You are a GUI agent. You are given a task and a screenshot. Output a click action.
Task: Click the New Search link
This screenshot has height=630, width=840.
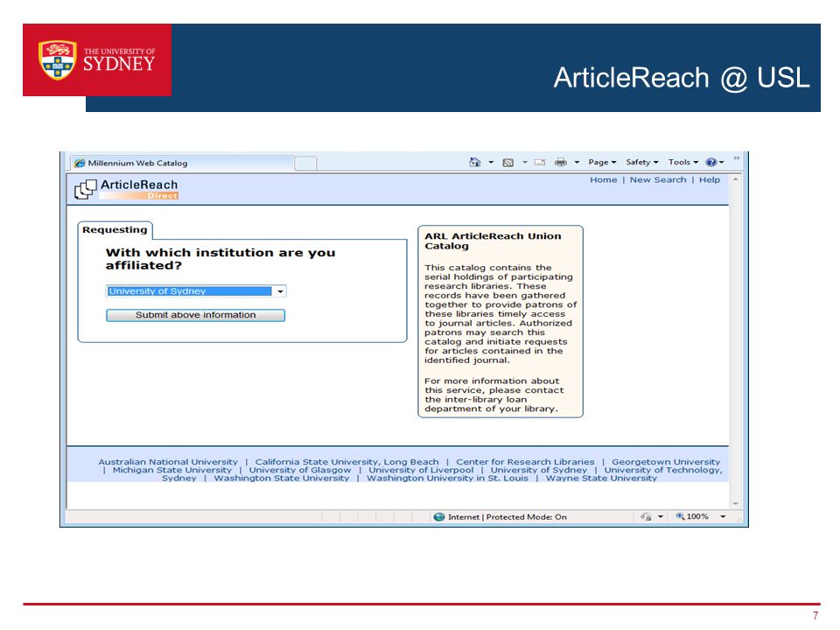click(x=658, y=180)
